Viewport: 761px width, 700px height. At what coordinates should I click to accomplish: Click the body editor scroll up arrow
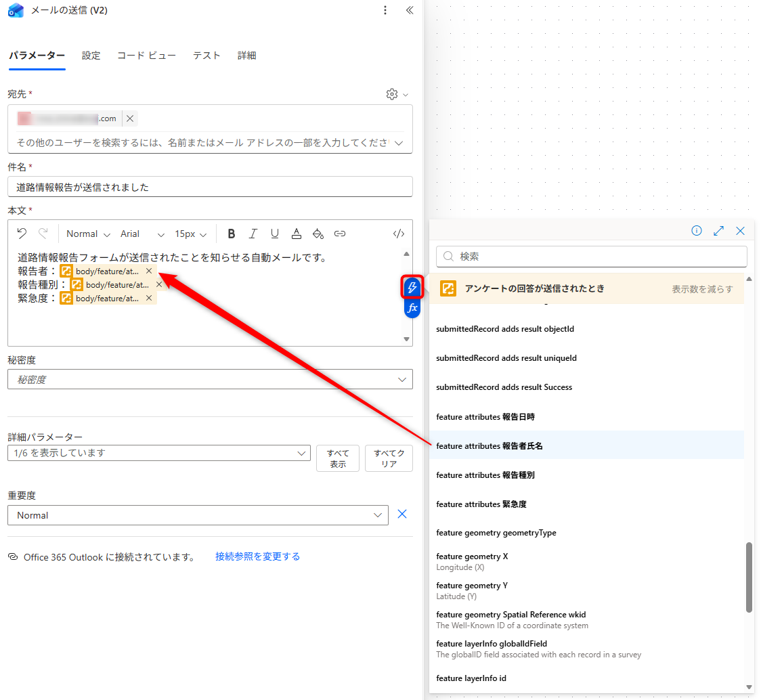[x=407, y=254]
